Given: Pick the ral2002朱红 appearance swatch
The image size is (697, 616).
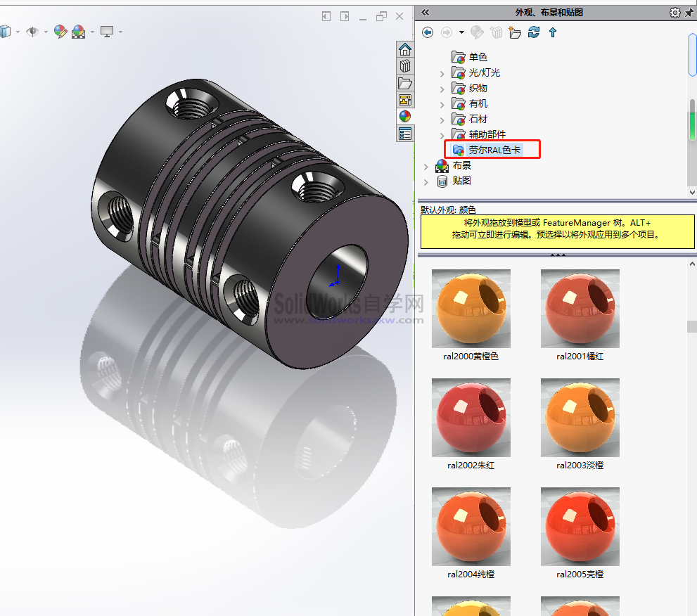Looking at the screenshot, I should pyautogui.click(x=471, y=417).
